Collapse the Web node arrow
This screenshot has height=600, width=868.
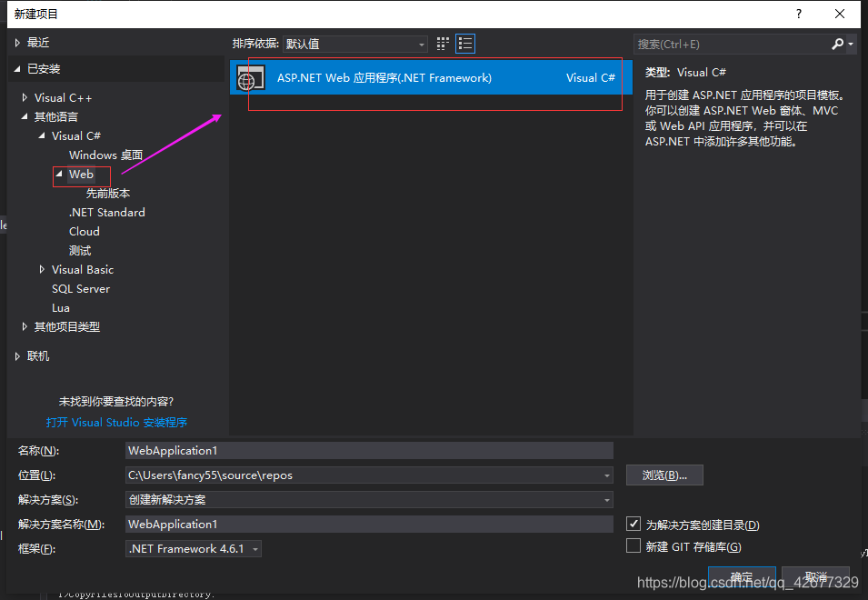(59, 174)
